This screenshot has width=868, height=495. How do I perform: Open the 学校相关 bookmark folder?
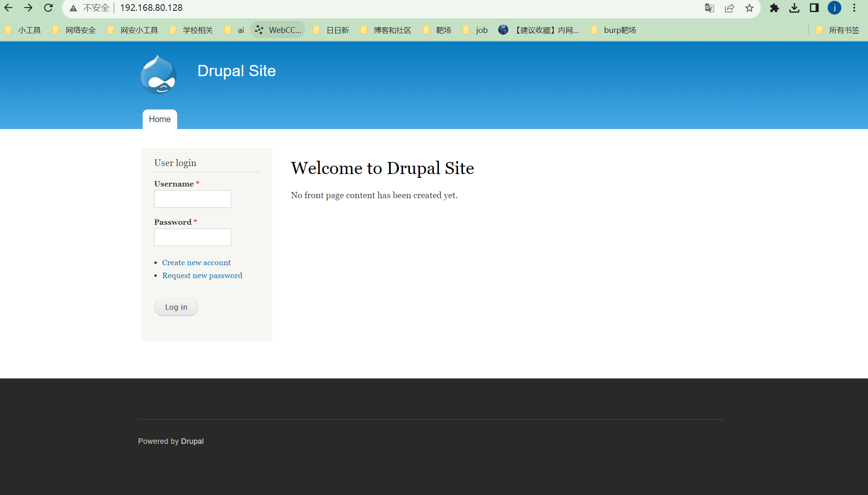191,30
